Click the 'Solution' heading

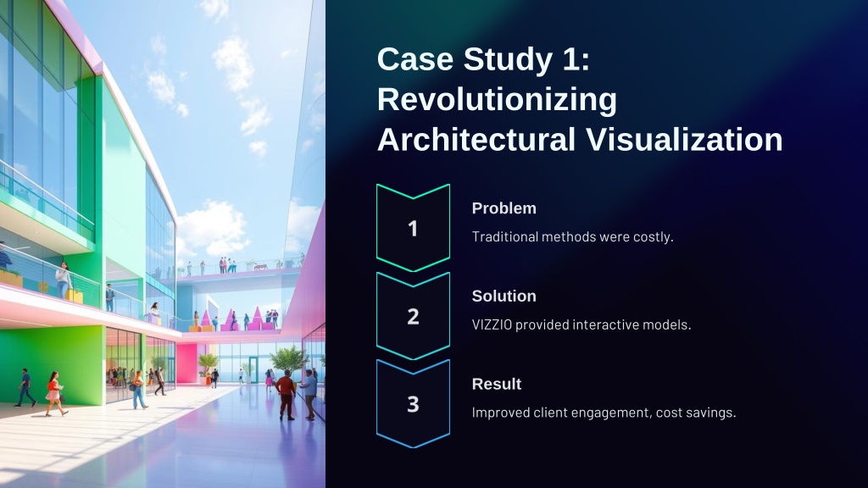click(x=504, y=296)
